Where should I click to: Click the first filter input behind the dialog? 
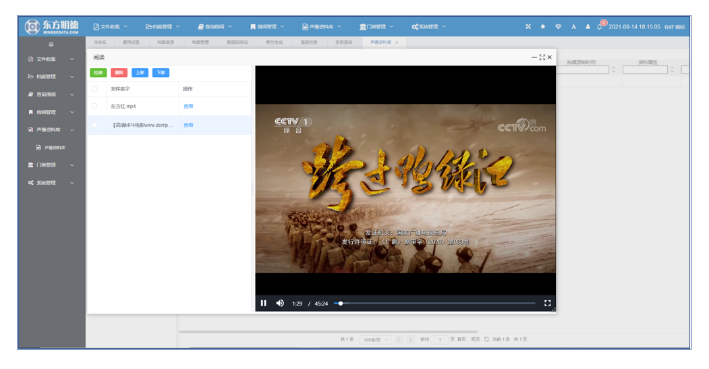point(582,70)
